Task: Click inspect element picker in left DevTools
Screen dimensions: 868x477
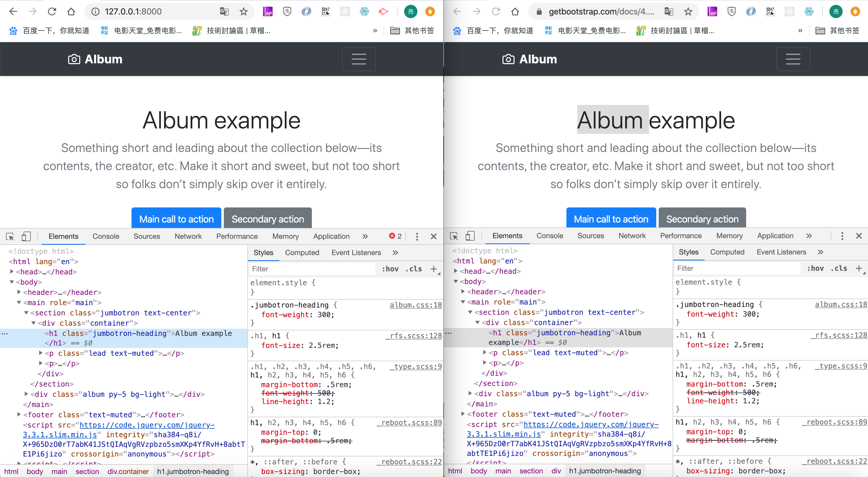Action: coord(10,236)
